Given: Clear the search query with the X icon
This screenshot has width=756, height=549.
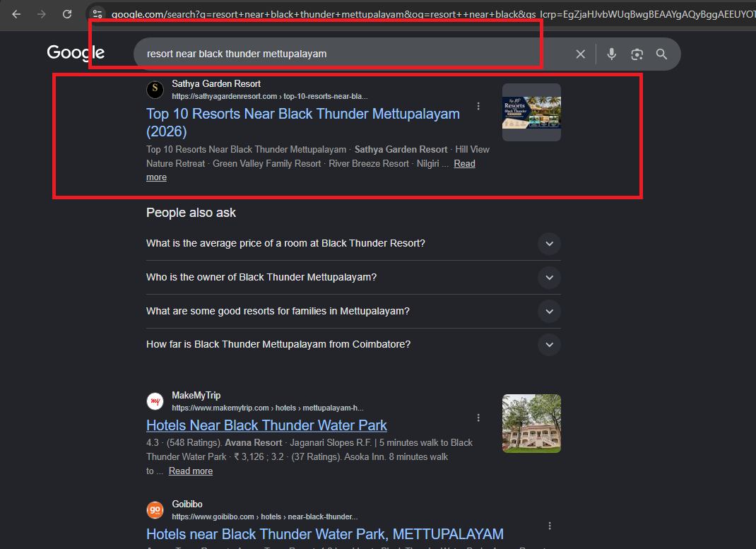Looking at the screenshot, I should click(x=581, y=54).
